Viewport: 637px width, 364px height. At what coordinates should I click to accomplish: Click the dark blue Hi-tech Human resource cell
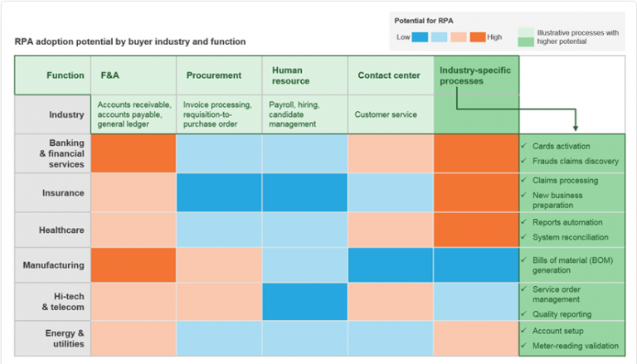click(304, 302)
